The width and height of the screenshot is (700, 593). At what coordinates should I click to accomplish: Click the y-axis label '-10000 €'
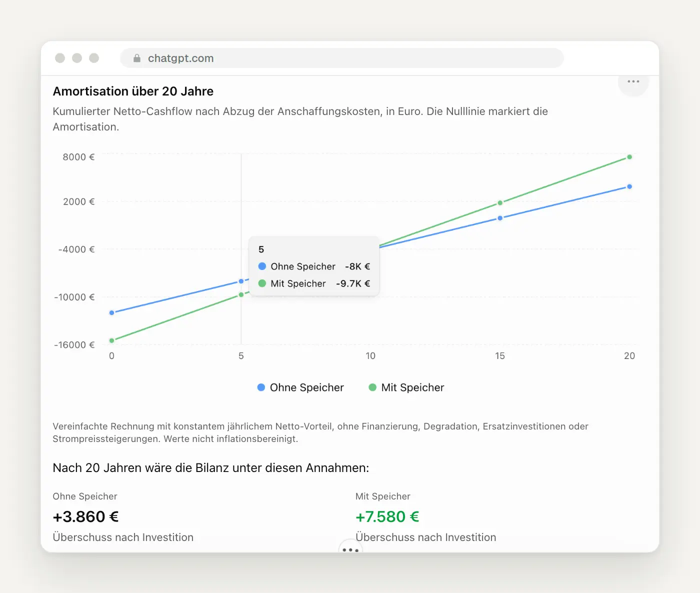click(74, 297)
